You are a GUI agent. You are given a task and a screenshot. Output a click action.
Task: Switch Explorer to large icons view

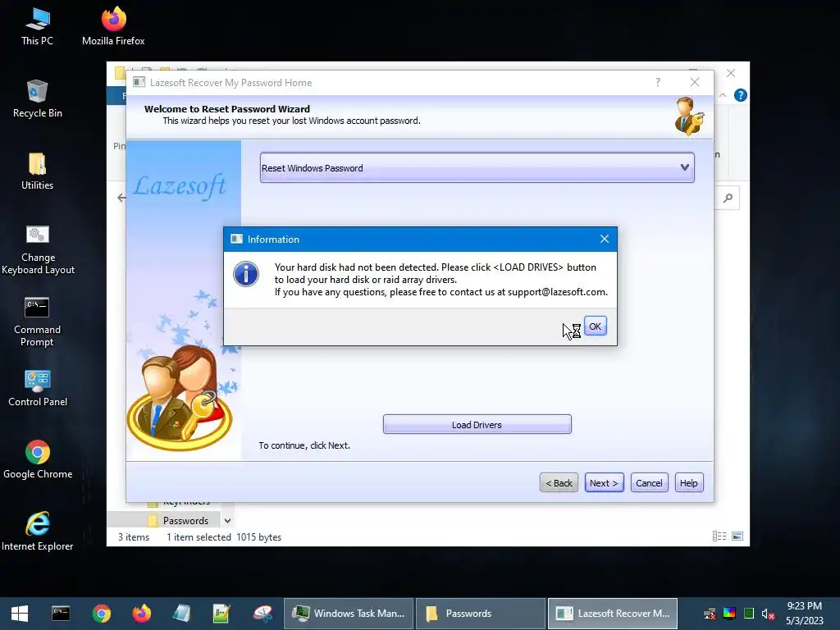[x=737, y=536]
